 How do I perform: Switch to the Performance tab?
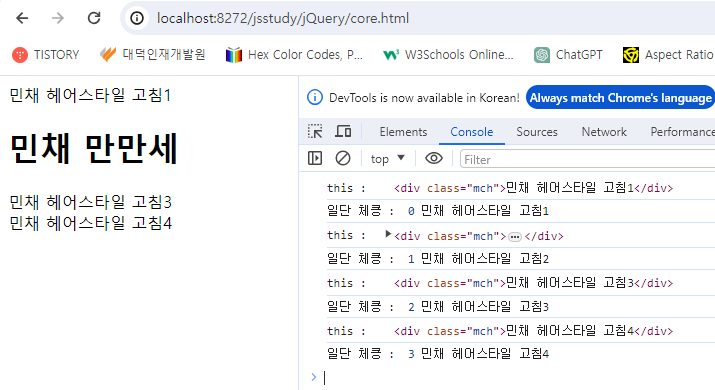682,132
